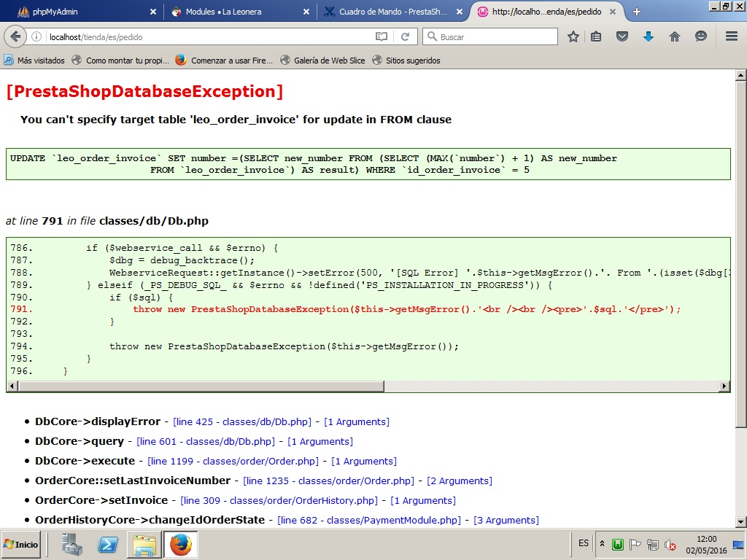Close the phpMyAdmin tab
This screenshot has width=747, height=560.
pyautogui.click(x=153, y=12)
